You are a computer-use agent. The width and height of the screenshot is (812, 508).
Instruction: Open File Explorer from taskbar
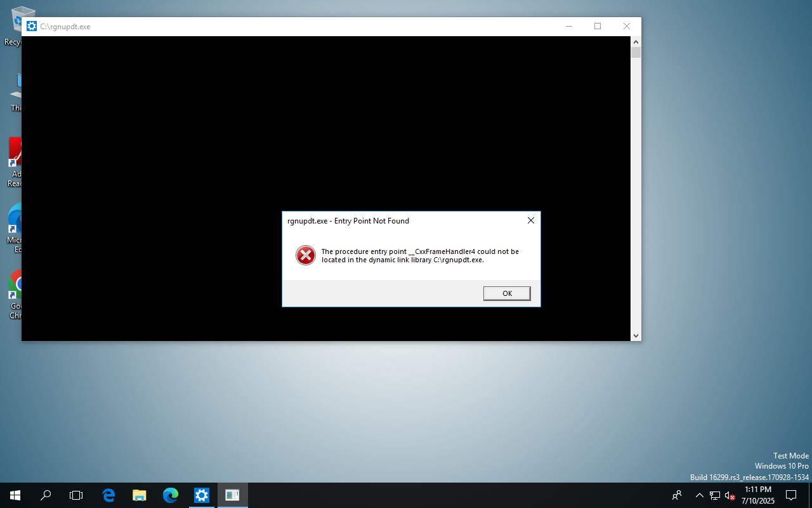pos(139,495)
